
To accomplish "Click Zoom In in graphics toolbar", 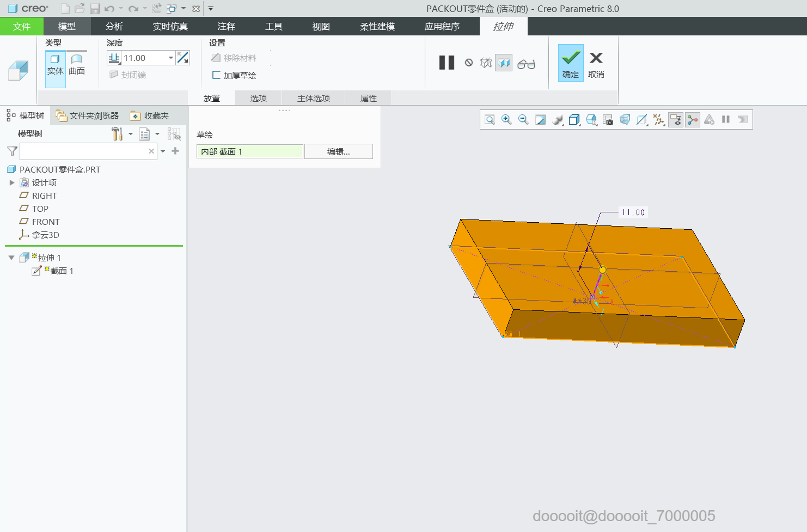I will click(x=506, y=120).
